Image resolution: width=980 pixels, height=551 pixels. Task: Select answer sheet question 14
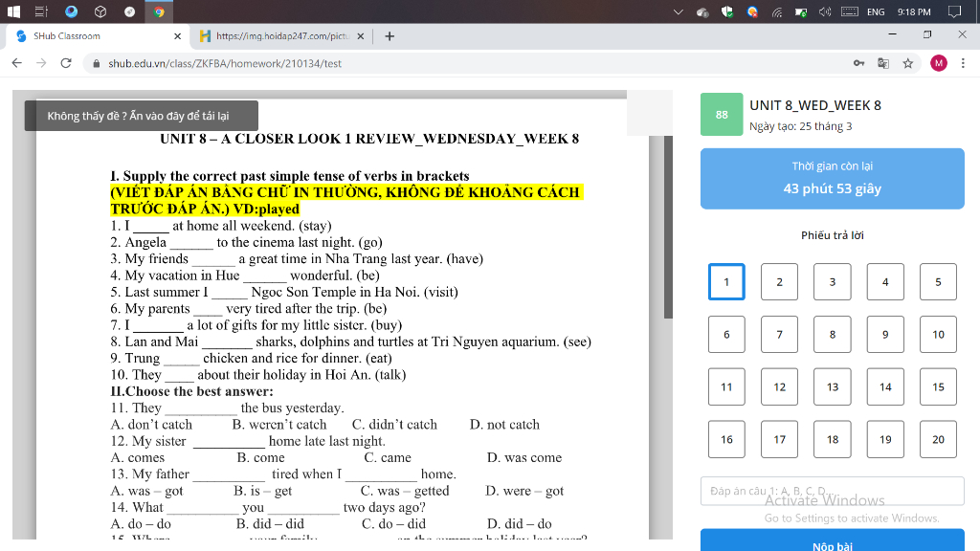click(885, 386)
